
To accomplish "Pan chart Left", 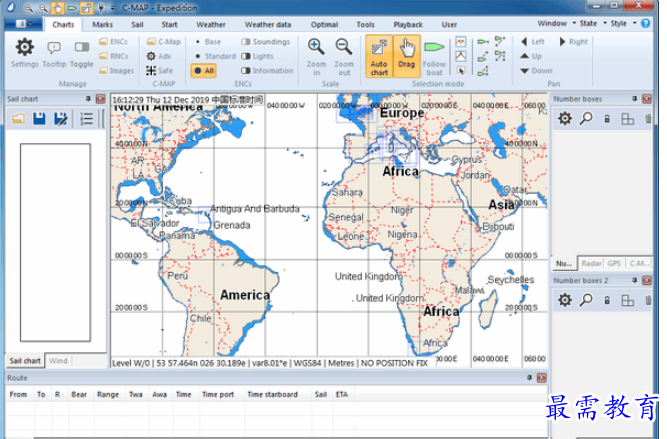I will [x=533, y=42].
